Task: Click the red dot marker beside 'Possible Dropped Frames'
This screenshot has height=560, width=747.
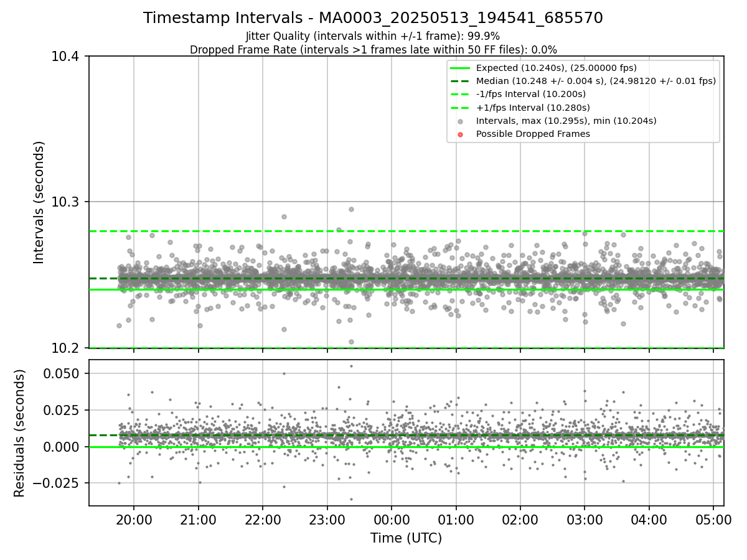Action: tap(460, 134)
